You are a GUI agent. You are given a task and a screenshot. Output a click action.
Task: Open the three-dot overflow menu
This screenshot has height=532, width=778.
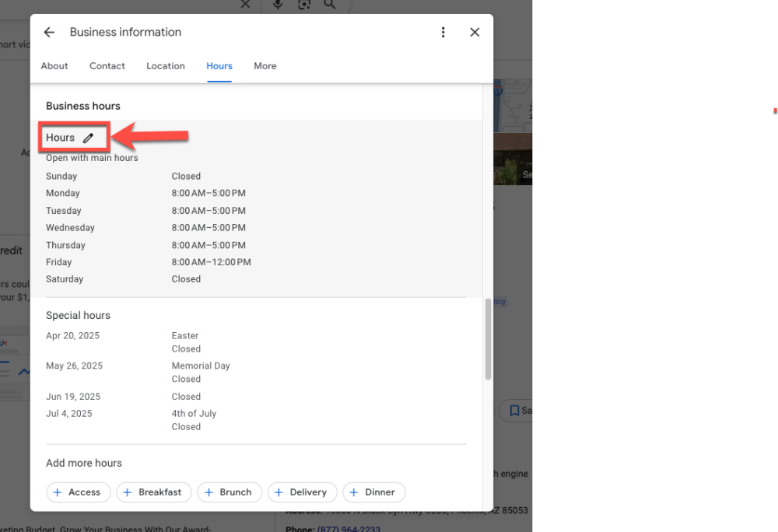coord(443,32)
